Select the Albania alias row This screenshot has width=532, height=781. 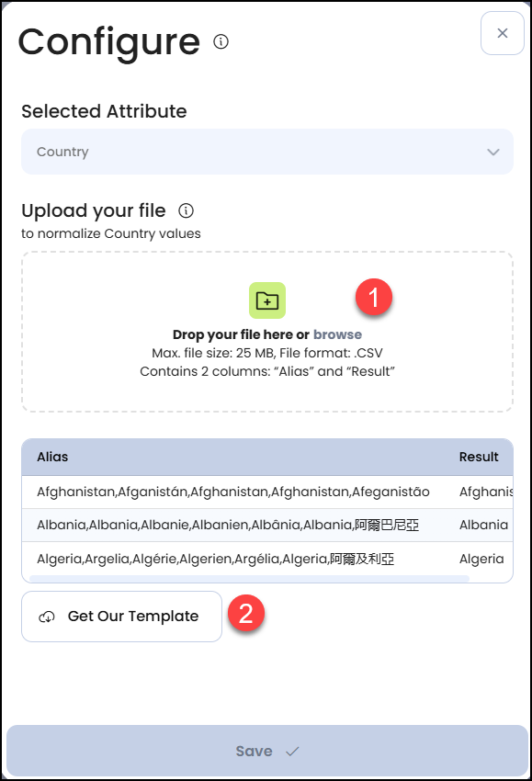point(230,526)
